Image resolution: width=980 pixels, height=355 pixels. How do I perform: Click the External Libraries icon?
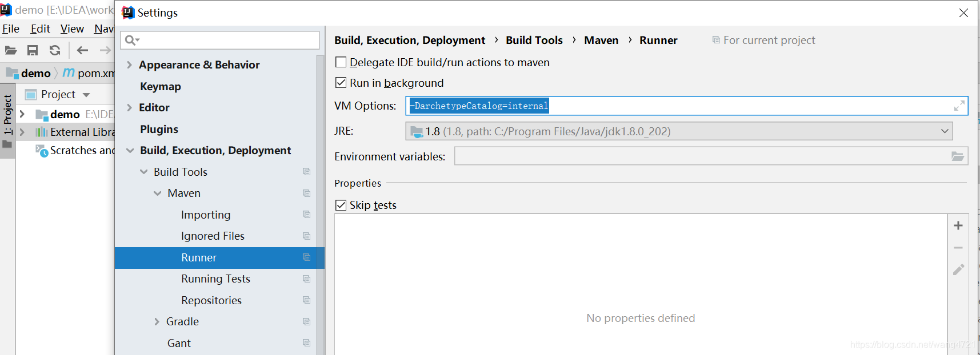pos(42,132)
